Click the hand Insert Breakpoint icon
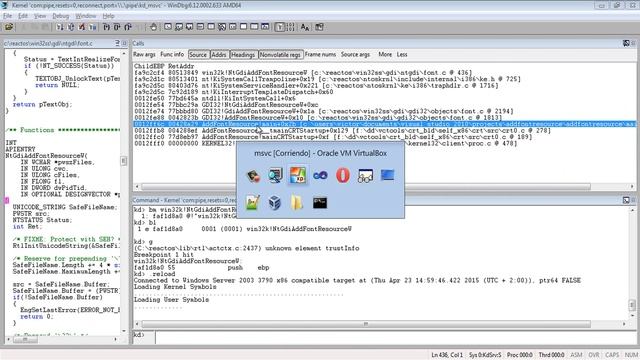The height and width of the screenshot is (360, 640). coord(153,27)
